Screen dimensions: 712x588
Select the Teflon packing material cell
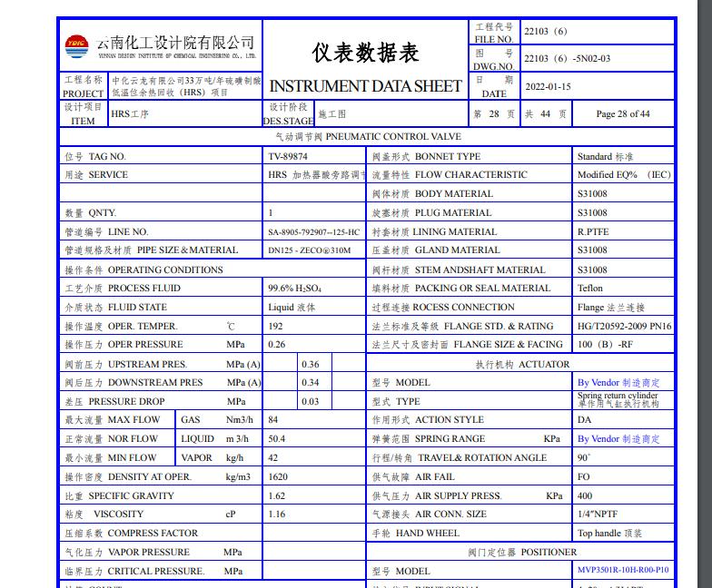590,289
